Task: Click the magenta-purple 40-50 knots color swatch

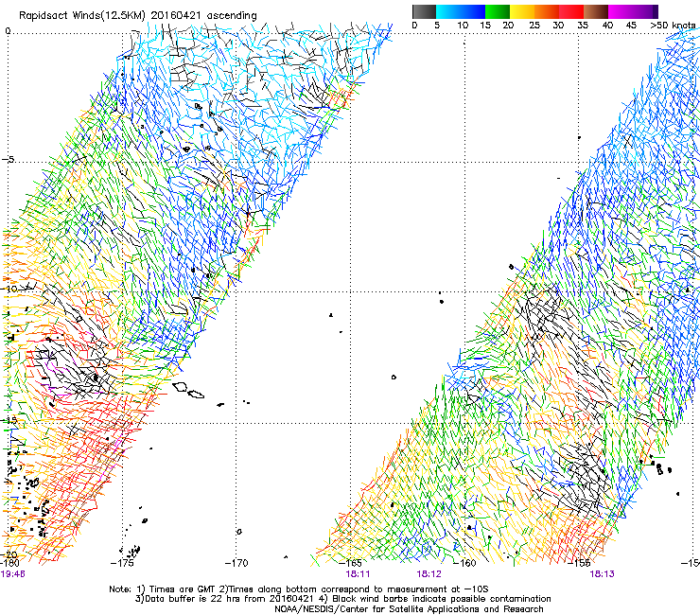Action: (x=634, y=11)
